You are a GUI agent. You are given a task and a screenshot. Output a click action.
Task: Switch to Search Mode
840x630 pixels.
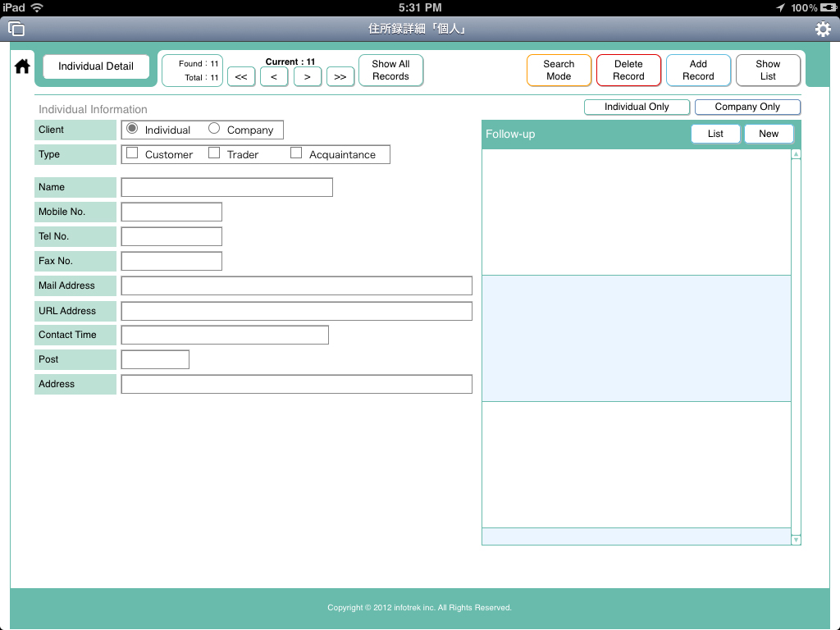[x=559, y=71]
